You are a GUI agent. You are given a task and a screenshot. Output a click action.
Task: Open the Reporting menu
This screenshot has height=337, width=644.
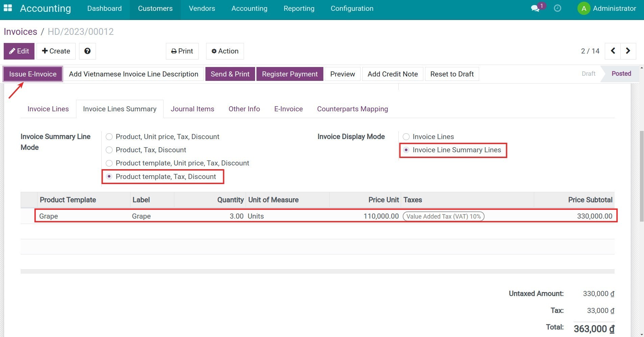299,8
